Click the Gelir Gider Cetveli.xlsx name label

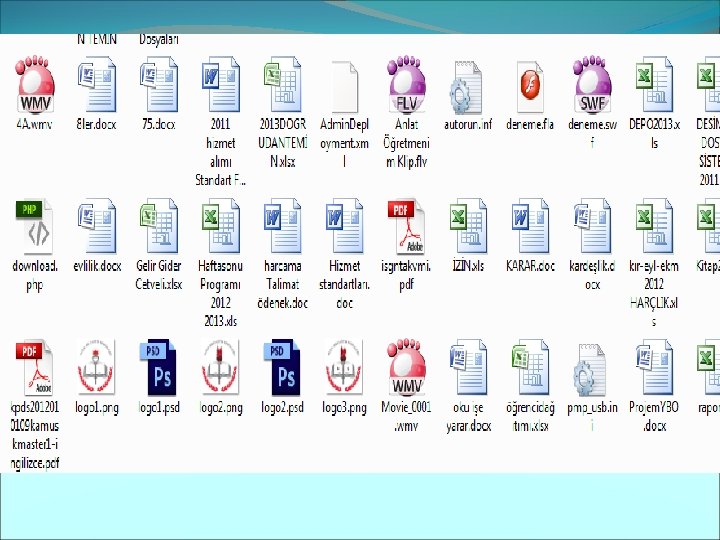point(158,275)
